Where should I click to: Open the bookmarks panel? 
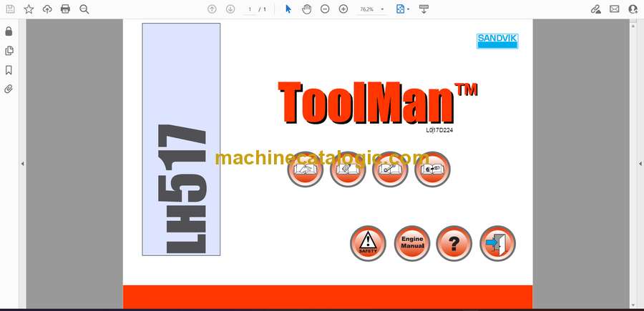pyautogui.click(x=9, y=70)
